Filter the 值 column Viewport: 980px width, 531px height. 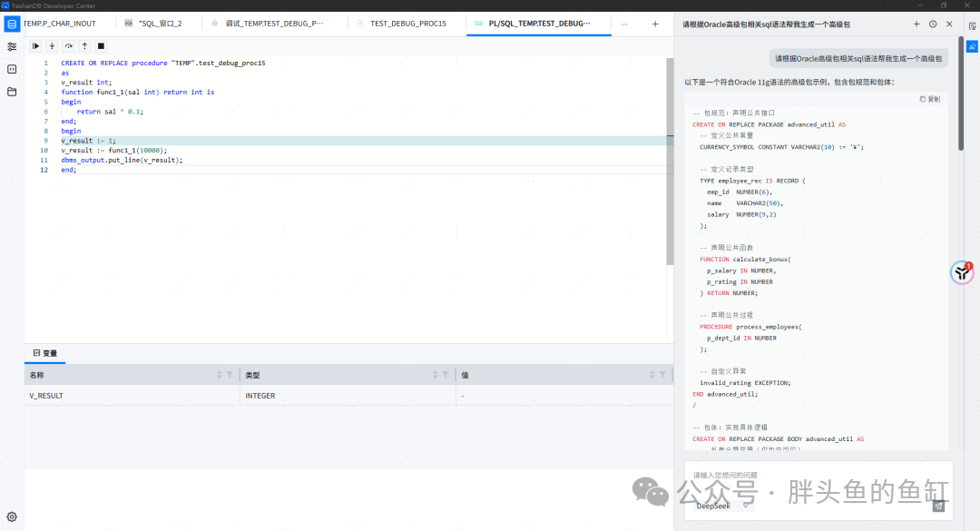662,375
